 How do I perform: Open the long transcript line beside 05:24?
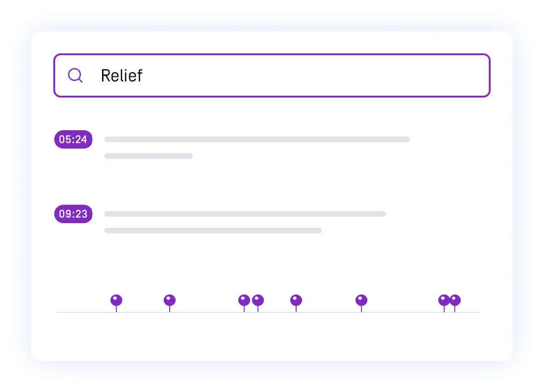(257, 139)
